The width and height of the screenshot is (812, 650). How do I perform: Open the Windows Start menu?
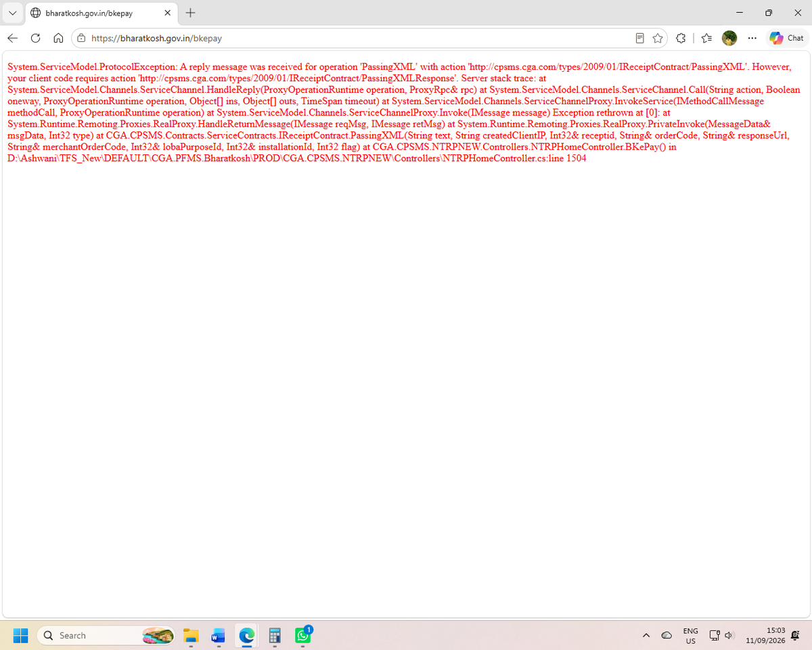(x=21, y=635)
